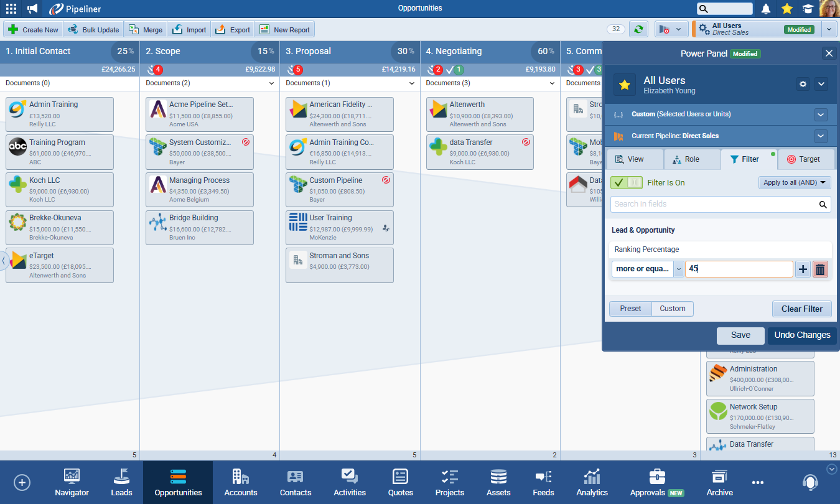Expand the Custom Selected Users section
The height and width of the screenshot is (504, 840).
click(821, 114)
